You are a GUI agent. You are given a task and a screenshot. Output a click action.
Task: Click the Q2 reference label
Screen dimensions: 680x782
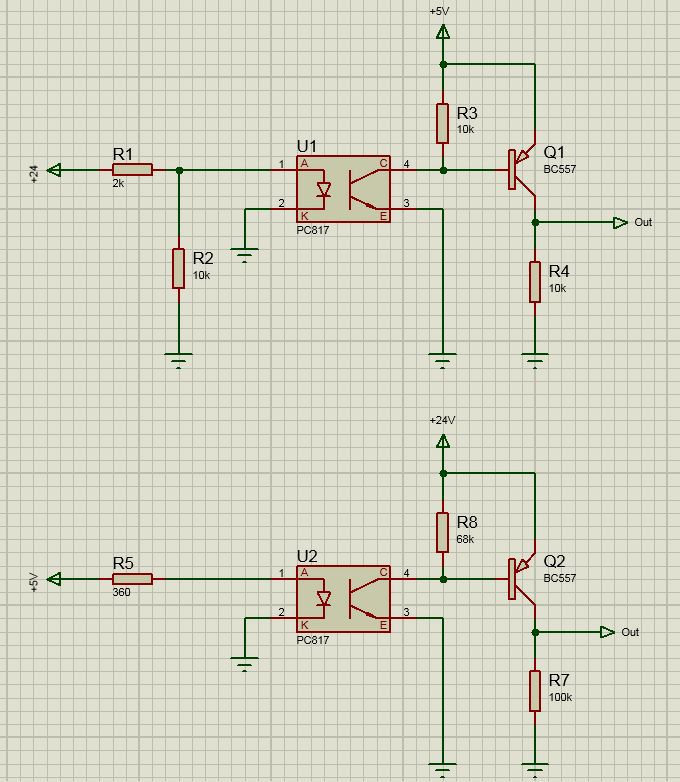554,561
